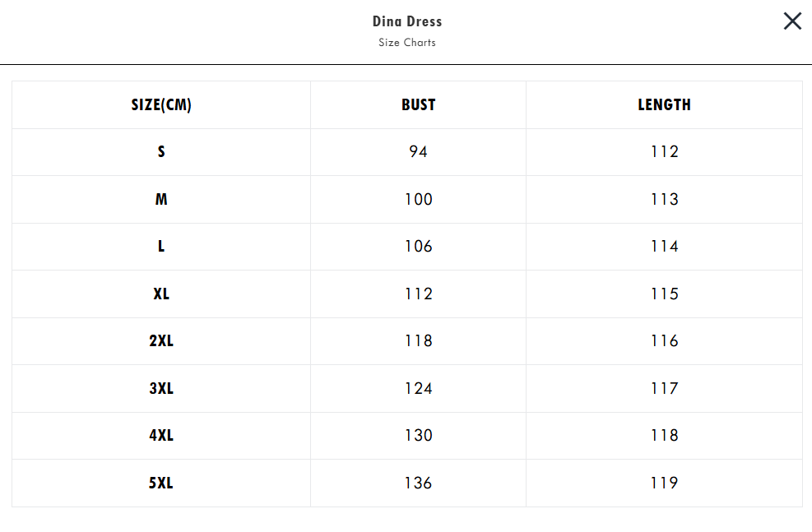Image resolution: width=812 pixels, height=532 pixels.
Task: Click the bust value 100
Action: 419,199
